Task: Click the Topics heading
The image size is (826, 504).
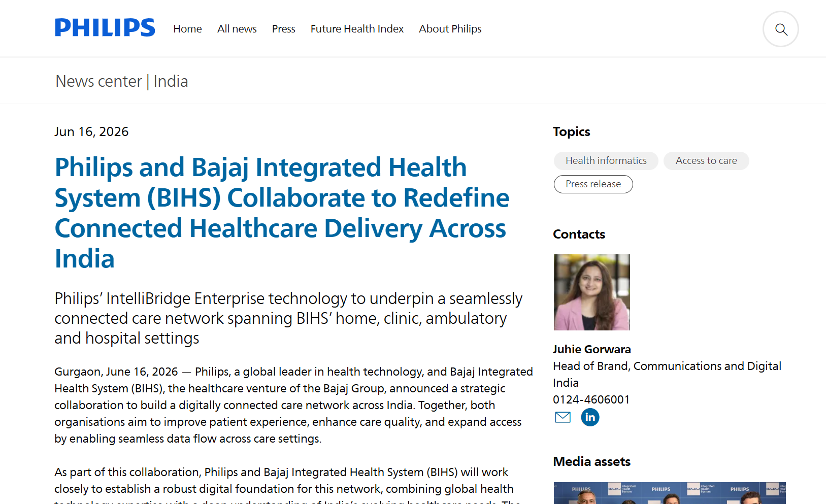Action: (x=572, y=132)
